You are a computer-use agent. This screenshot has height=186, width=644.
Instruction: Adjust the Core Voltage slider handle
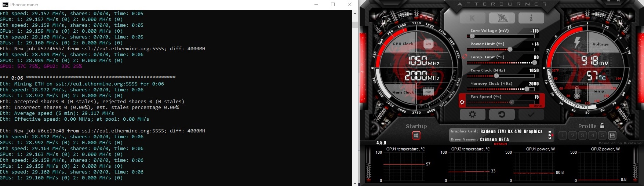pos(472,36)
